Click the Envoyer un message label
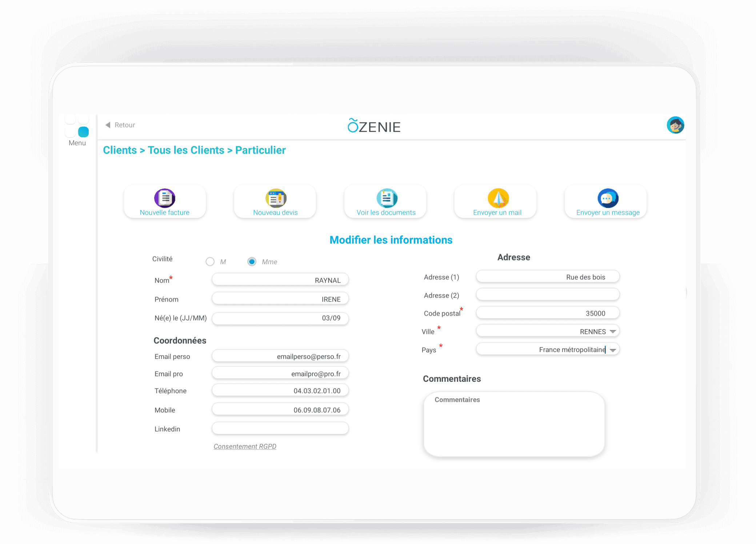Screen dimensions: 756x544 pos(608,213)
